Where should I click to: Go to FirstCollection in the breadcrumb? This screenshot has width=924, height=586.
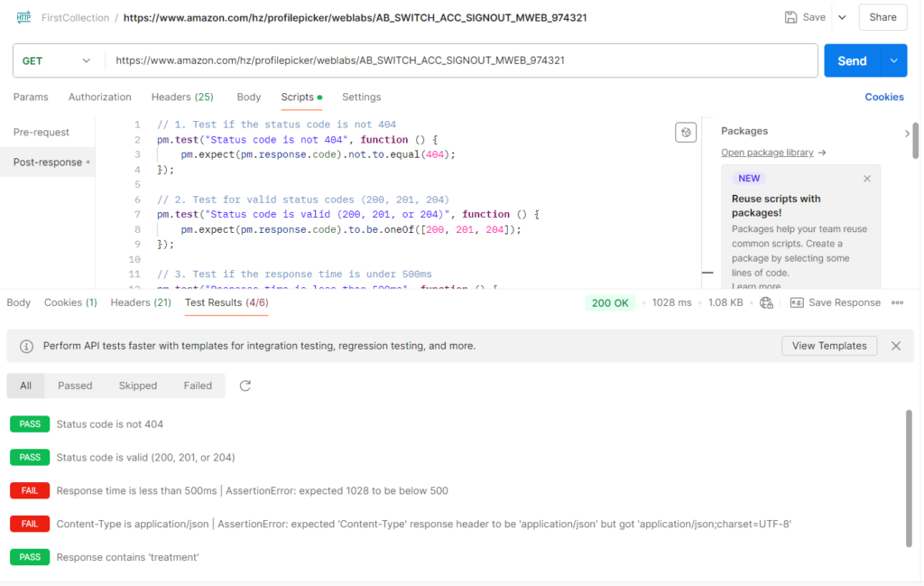(x=76, y=18)
